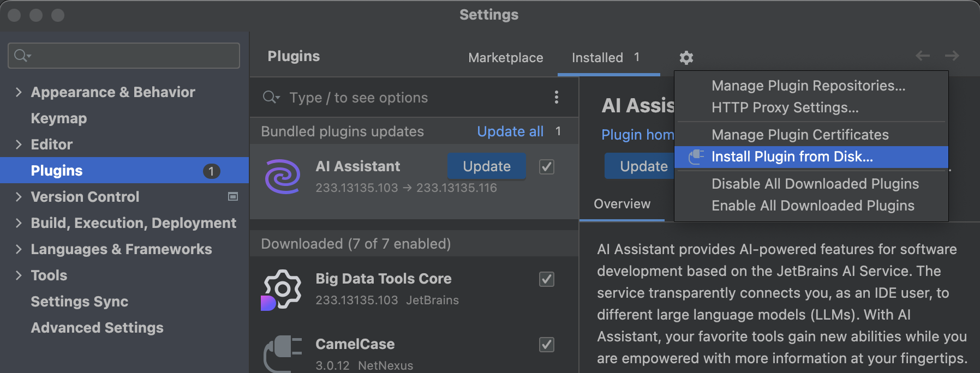This screenshot has width=980, height=373.
Task: Click the Update all link
Action: point(510,131)
